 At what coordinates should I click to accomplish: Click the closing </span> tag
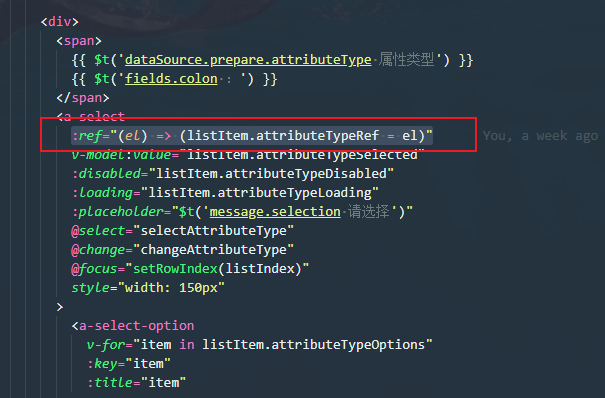(83, 98)
